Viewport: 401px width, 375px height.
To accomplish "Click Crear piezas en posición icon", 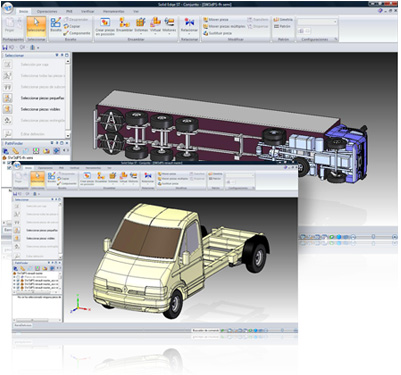I will point(105,26).
